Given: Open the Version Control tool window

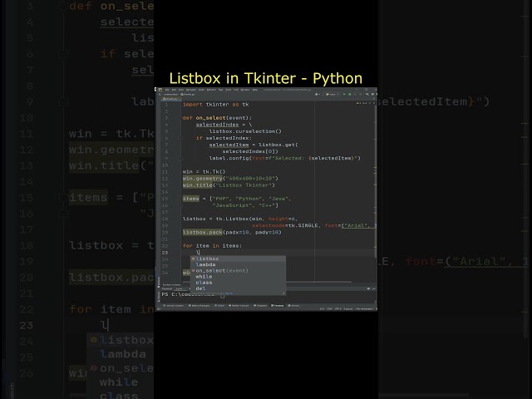Looking at the screenshot, I should click(x=174, y=306).
